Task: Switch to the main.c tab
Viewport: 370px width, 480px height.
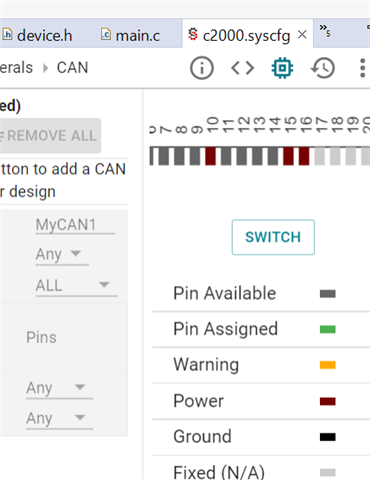Action: pyautogui.click(x=130, y=35)
